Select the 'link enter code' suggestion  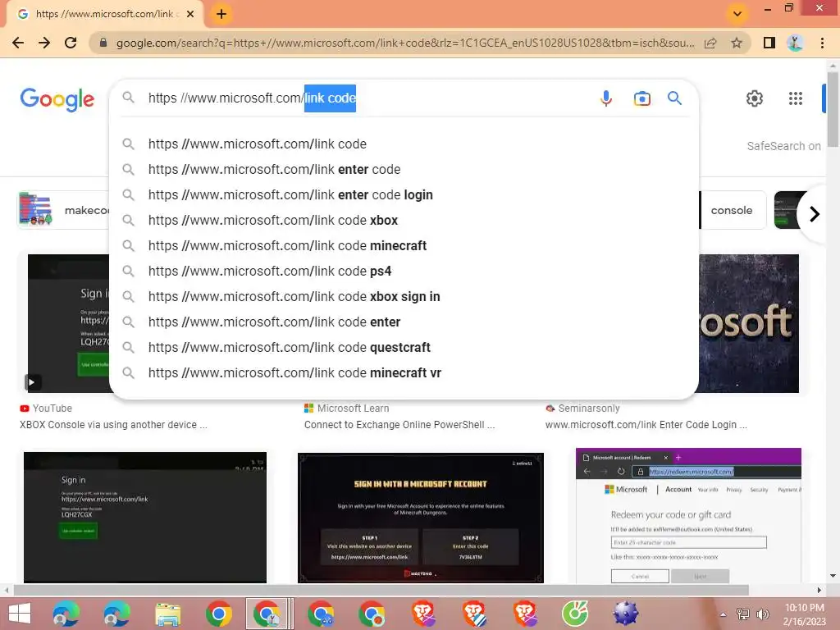[x=404, y=169]
